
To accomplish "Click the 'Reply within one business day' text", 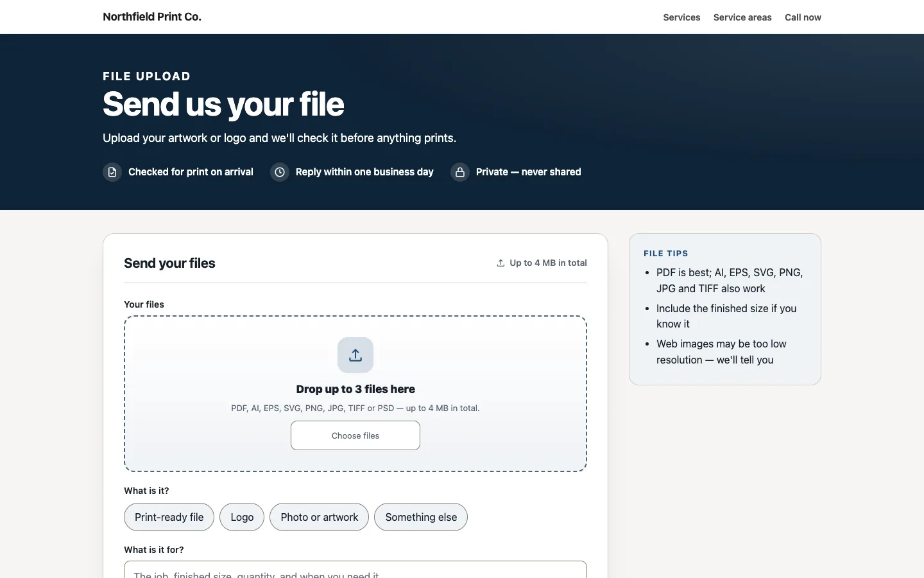I will [x=364, y=172].
